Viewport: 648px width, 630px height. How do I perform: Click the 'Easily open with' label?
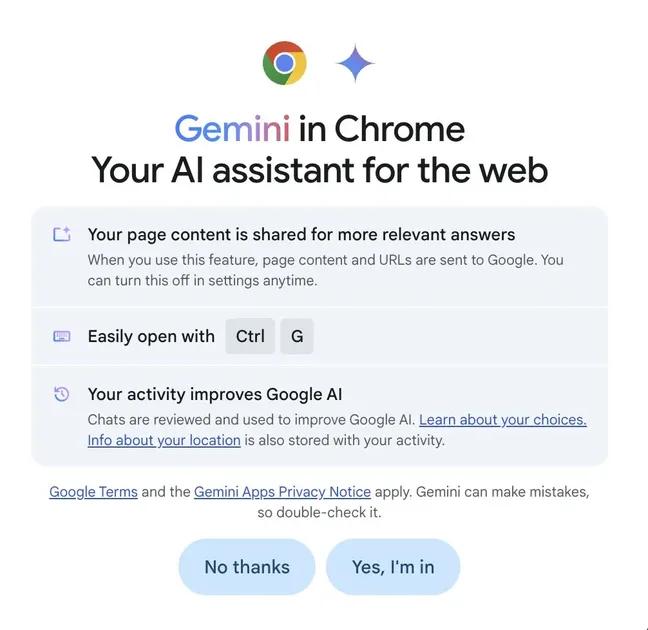(x=151, y=337)
